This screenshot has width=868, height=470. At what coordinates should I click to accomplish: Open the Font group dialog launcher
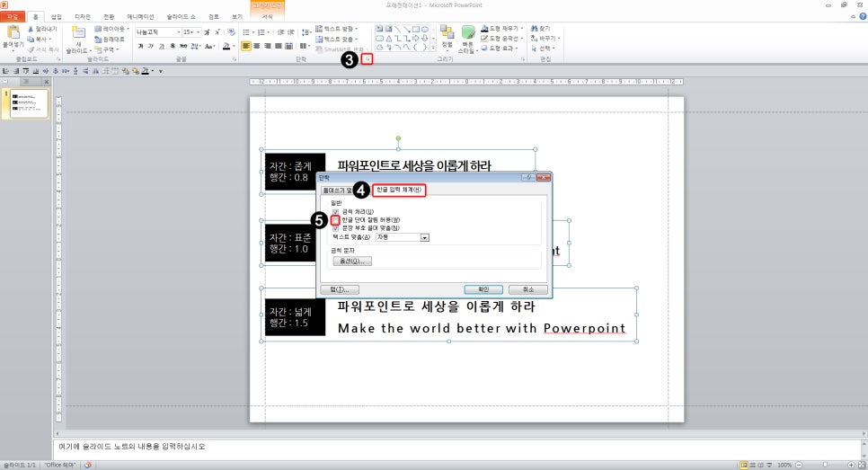point(235,58)
